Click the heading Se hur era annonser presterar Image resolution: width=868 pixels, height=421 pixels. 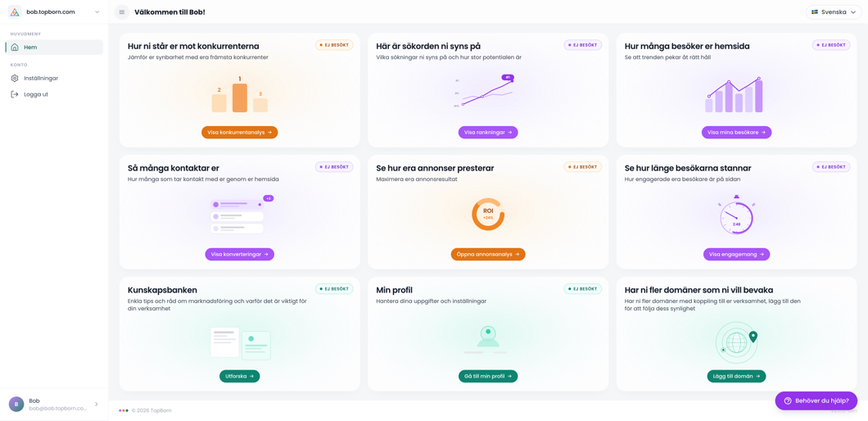point(435,169)
